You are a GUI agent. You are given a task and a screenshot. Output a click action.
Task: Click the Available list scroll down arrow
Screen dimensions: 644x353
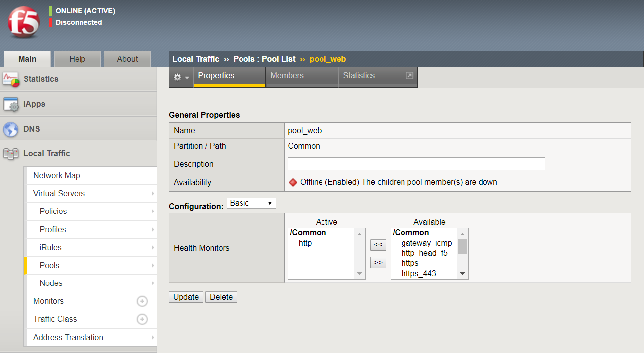pyautogui.click(x=462, y=274)
